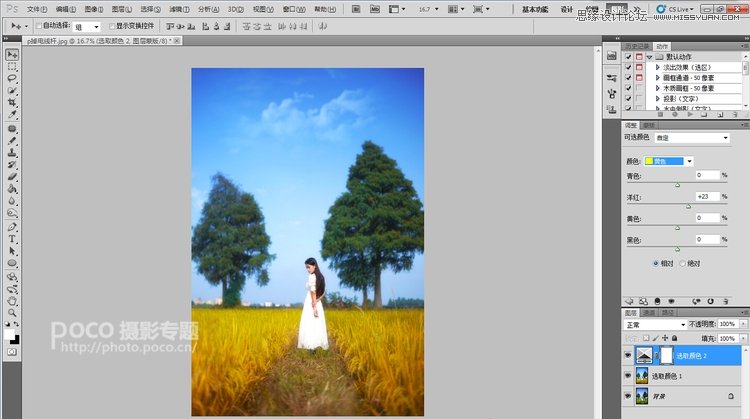This screenshot has height=419, width=750.
Task: Open the 编辑 menu
Action: 66,9
